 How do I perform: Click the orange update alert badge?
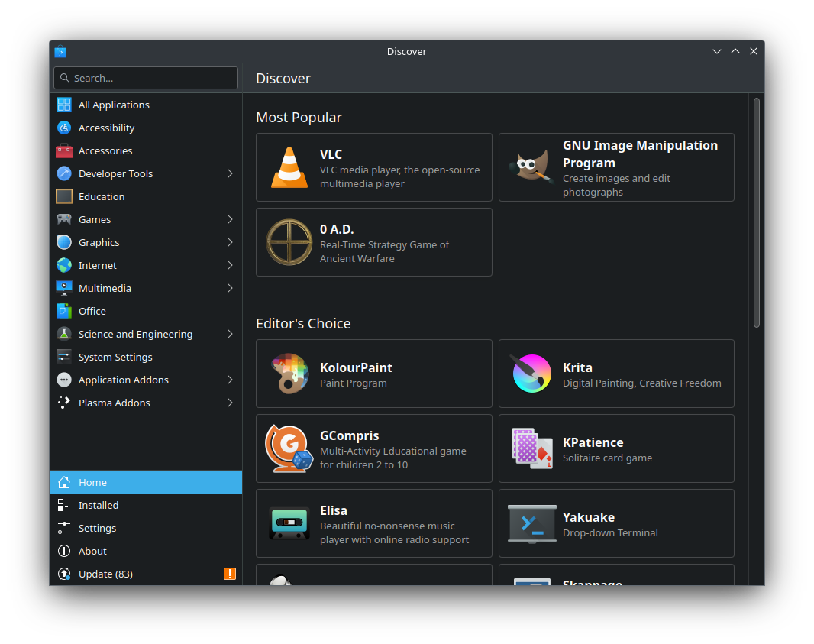230,574
